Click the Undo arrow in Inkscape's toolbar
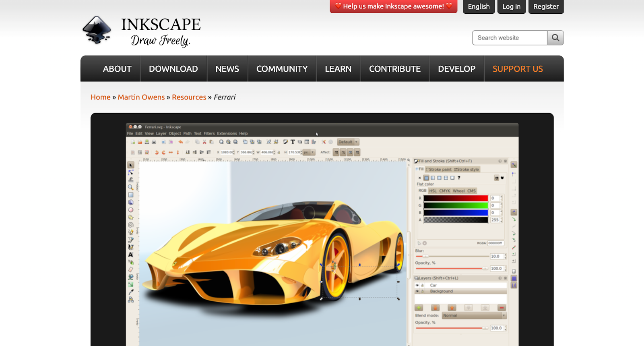 181,142
